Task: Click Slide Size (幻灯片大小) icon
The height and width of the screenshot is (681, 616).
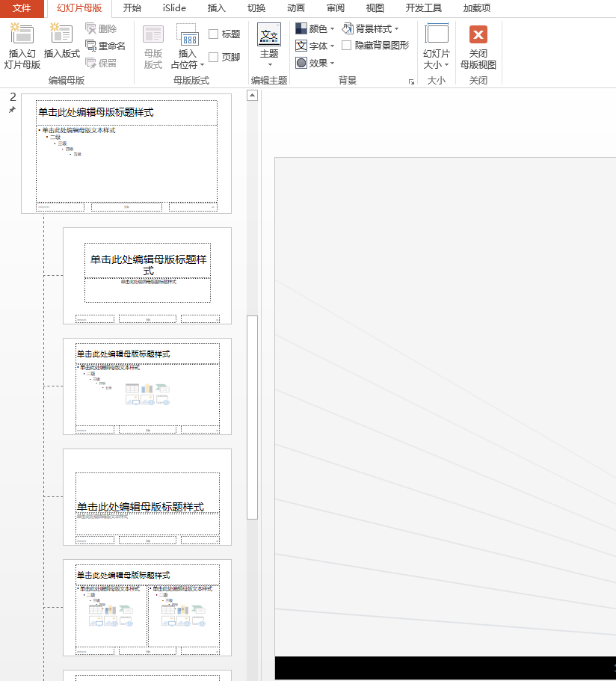Action: click(437, 34)
